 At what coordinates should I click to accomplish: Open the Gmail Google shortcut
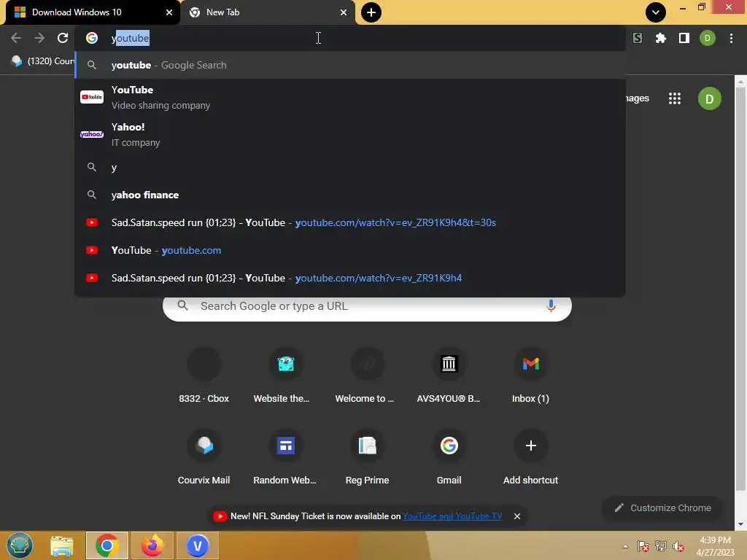coord(449,458)
